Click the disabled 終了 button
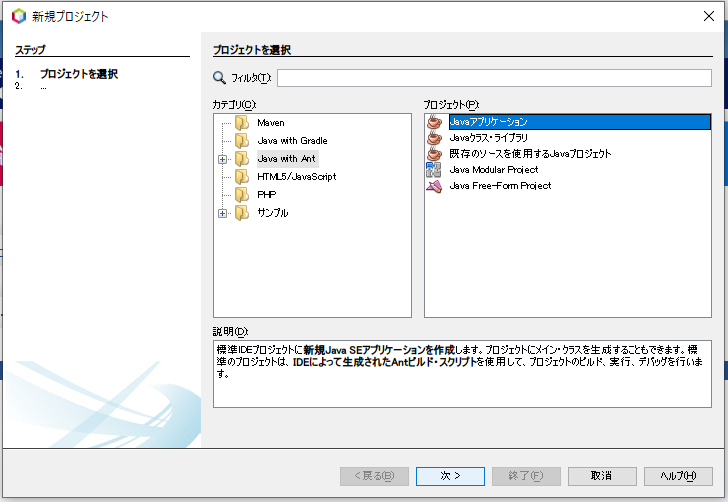Viewport: 728px width, 502px height. (526, 476)
